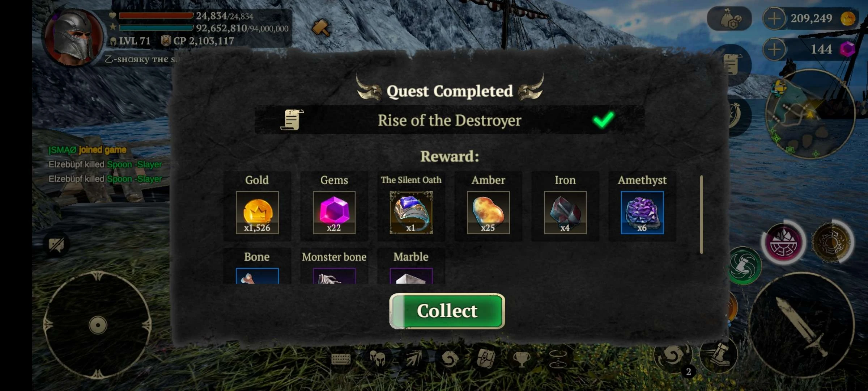
Task: Click the green Collect button
Action: tap(447, 311)
